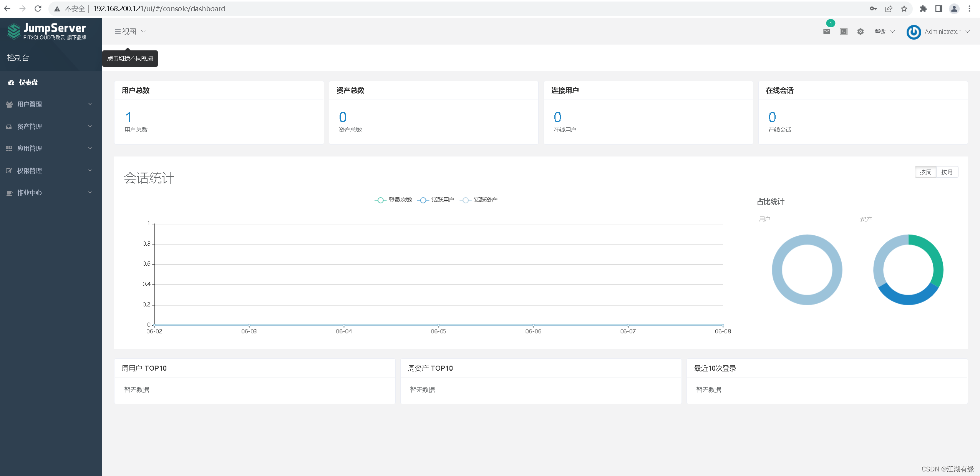Reload the browser page
The image size is (980, 476).
38,8
